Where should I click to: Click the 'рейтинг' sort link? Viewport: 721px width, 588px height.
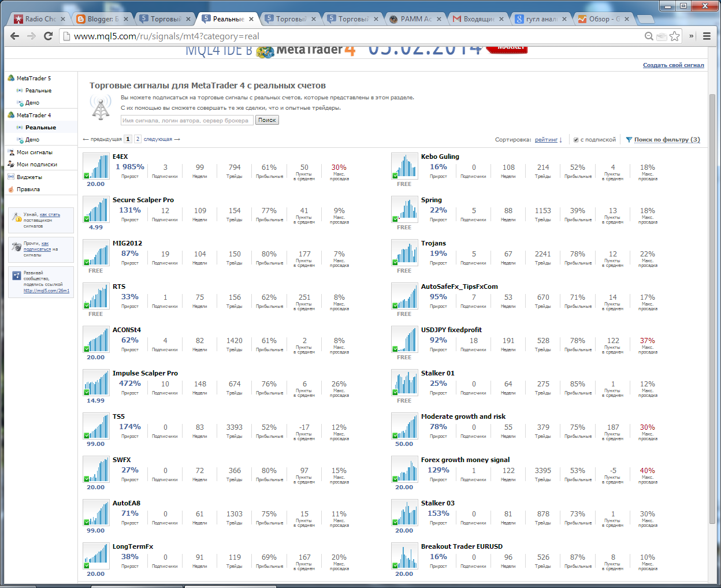click(x=546, y=140)
